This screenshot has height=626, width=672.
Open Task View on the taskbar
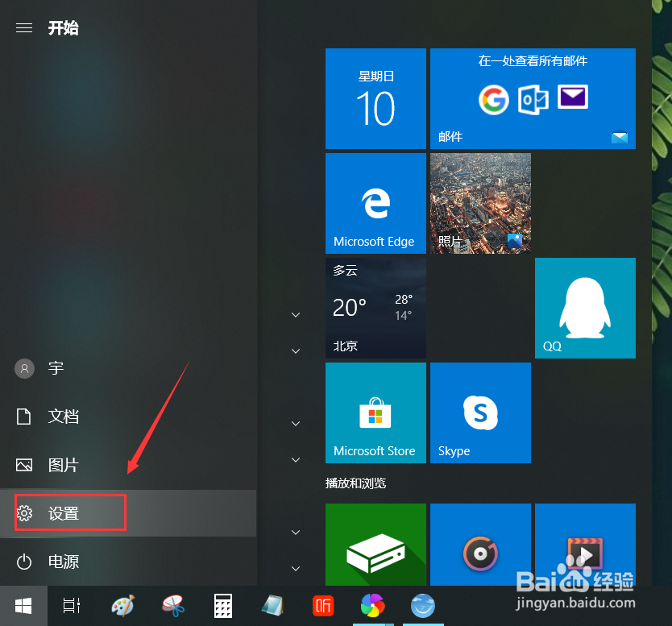[x=72, y=606]
